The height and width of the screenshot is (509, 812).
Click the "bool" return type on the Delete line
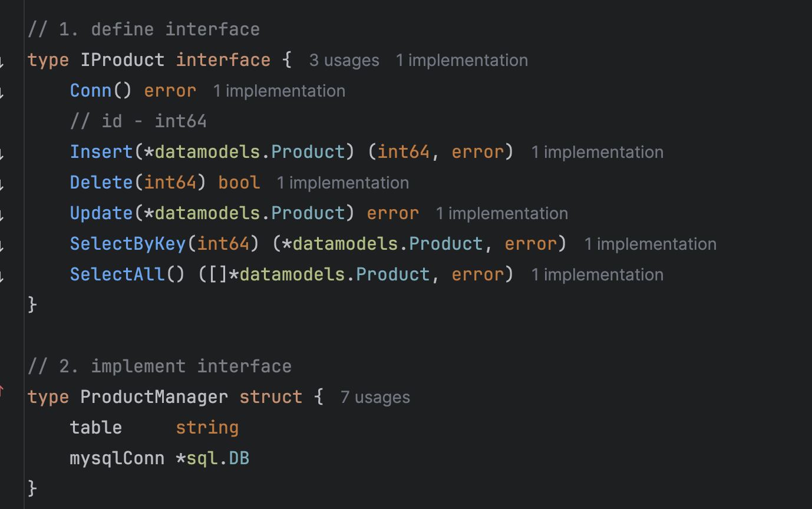(x=239, y=183)
